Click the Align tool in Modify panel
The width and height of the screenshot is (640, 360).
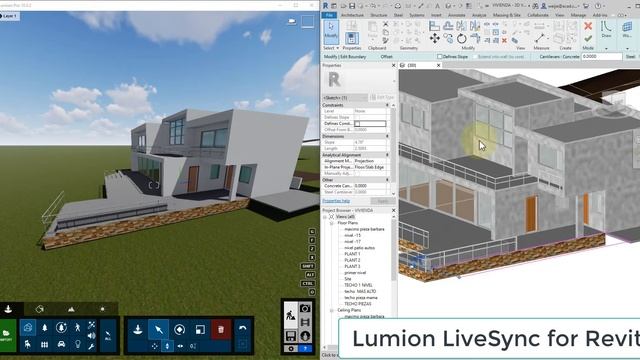tap(434, 26)
